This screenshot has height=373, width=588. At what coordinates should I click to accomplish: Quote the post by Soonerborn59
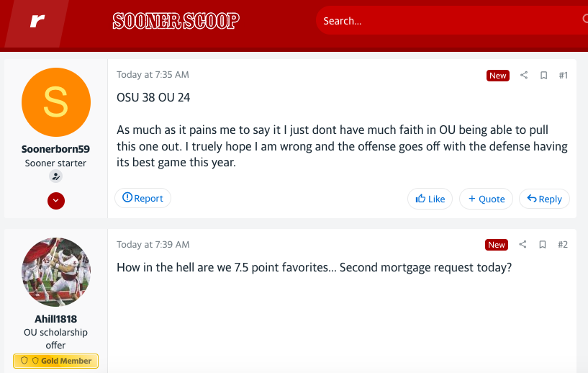click(486, 199)
